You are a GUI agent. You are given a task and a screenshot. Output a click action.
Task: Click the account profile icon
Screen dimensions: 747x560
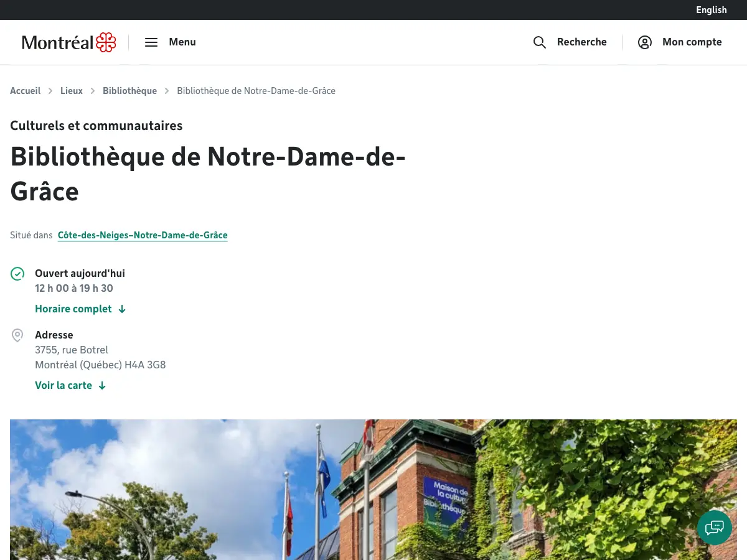645,42
